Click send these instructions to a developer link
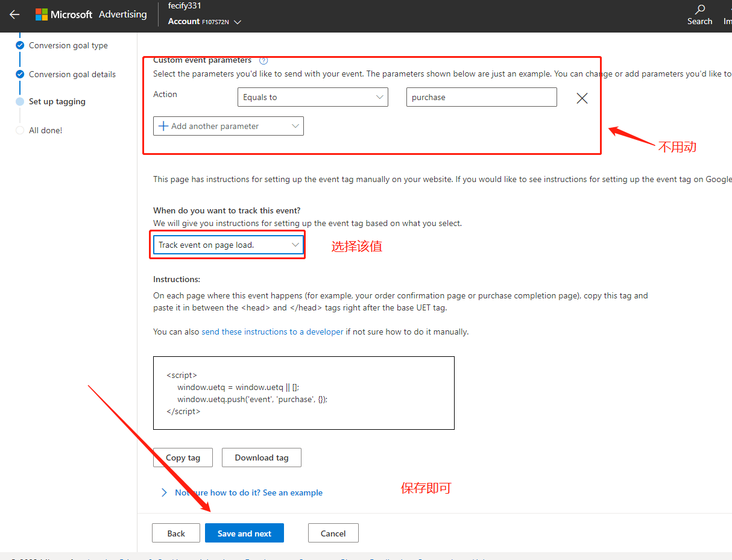This screenshot has height=560, width=732. pyautogui.click(x=273, y=332)
